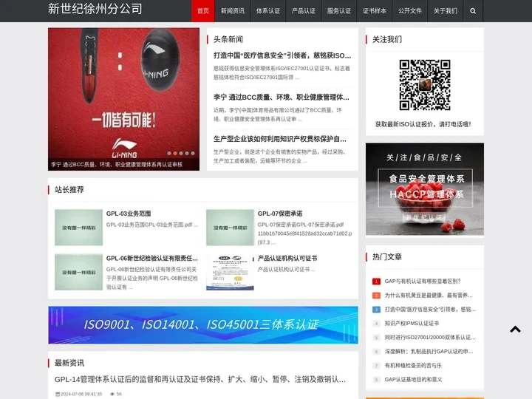Click thumbnail beside GPL-06 article
Image resolution: width=532 pixels, height=399 pixels.
(x=78, y=272)
